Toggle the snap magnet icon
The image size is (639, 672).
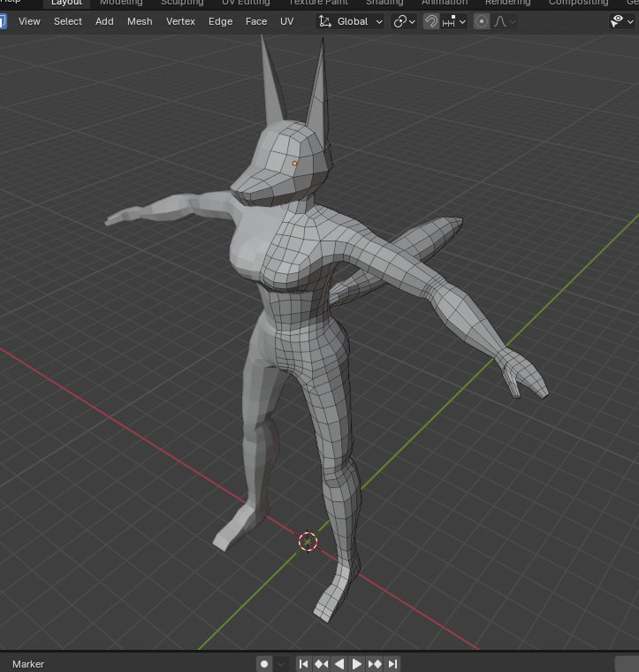coord(430,21)
